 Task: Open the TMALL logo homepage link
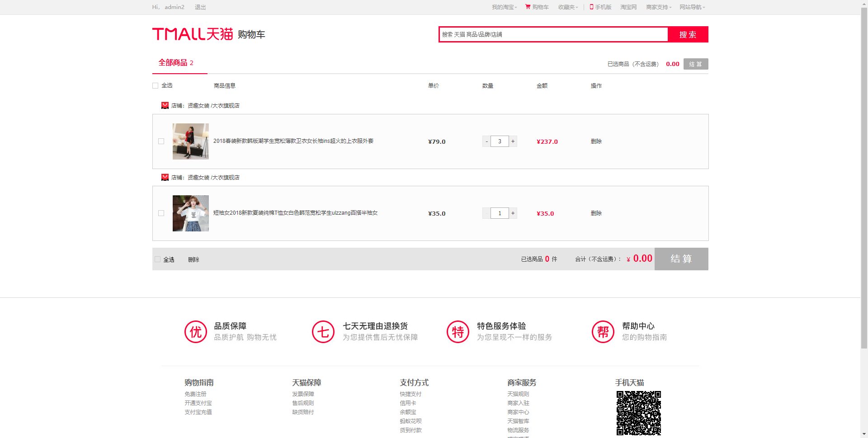click(193, 34)
